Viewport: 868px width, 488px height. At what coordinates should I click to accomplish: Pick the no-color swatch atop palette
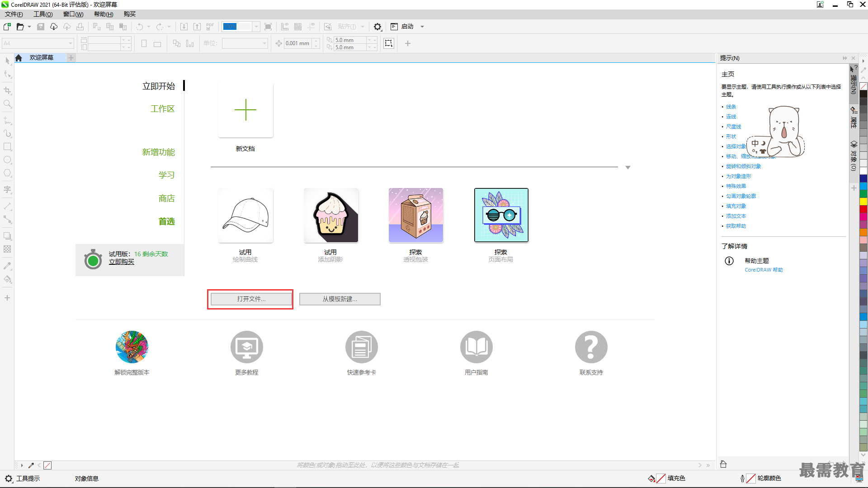[x=863, y=86]
